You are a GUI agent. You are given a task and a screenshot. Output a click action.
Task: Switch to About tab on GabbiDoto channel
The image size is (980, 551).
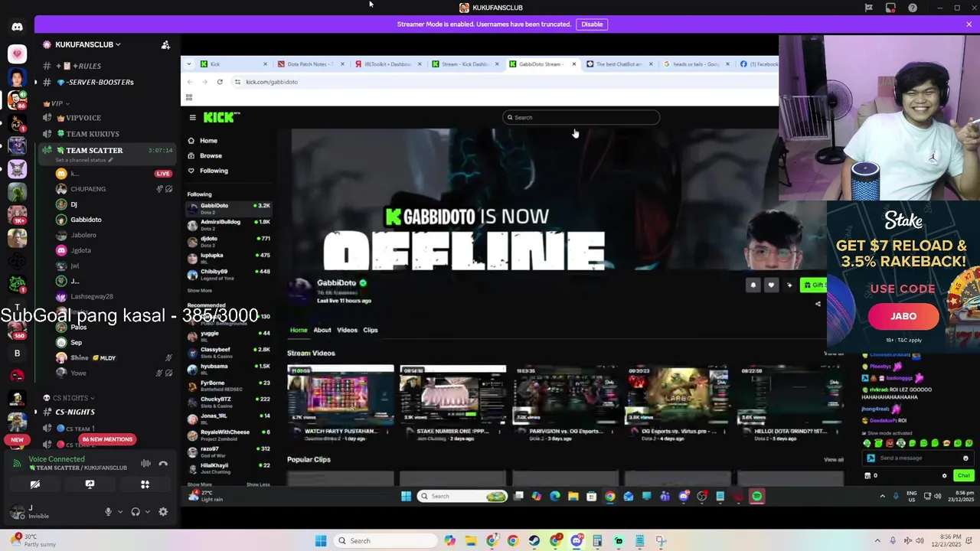pyautogui.click(x=322, y=330)
